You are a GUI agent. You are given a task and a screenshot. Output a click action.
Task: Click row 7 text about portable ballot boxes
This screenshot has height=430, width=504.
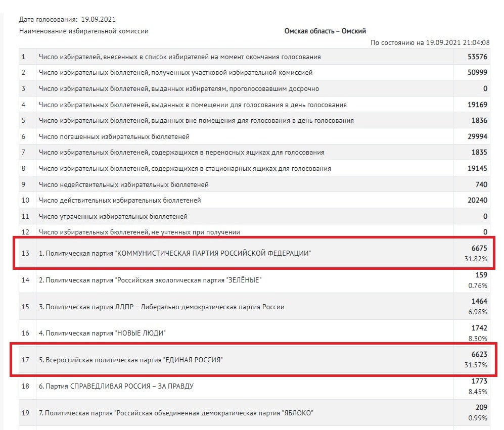(181, 152)
